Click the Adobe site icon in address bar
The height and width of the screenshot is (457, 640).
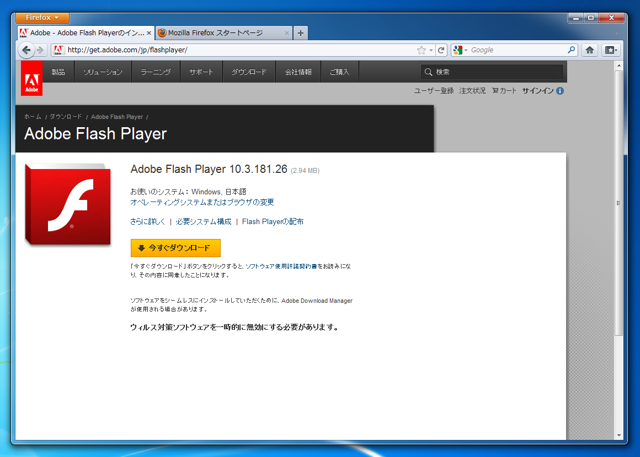pos(58,50)
